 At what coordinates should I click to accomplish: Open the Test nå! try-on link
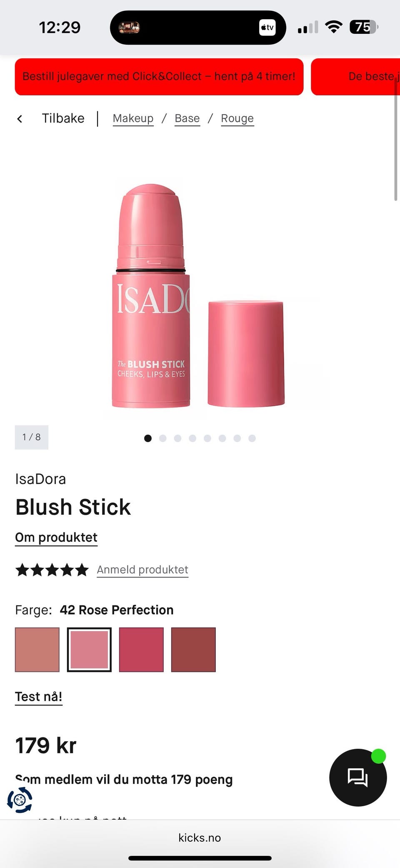point(39,697)
